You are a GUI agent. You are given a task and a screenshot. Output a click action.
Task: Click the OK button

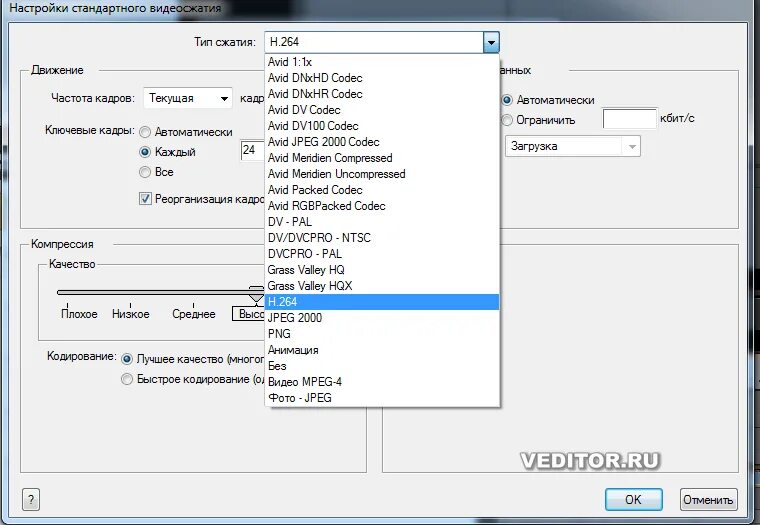point(633,500)
